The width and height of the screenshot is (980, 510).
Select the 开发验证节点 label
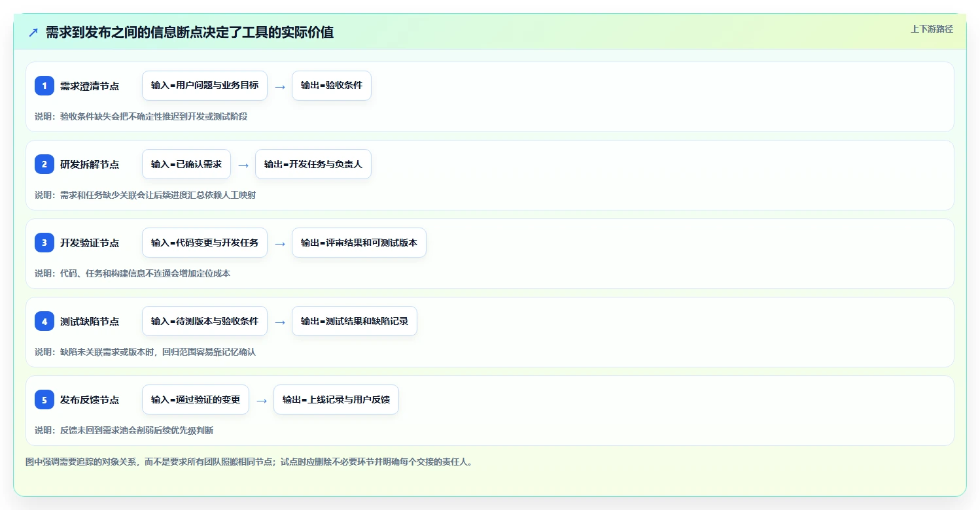coord(90,243)
